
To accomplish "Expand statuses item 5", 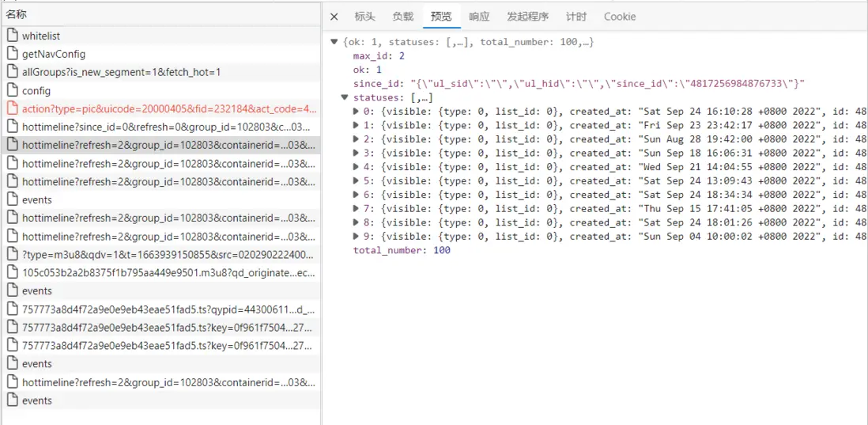I will [x=356, y=180].
